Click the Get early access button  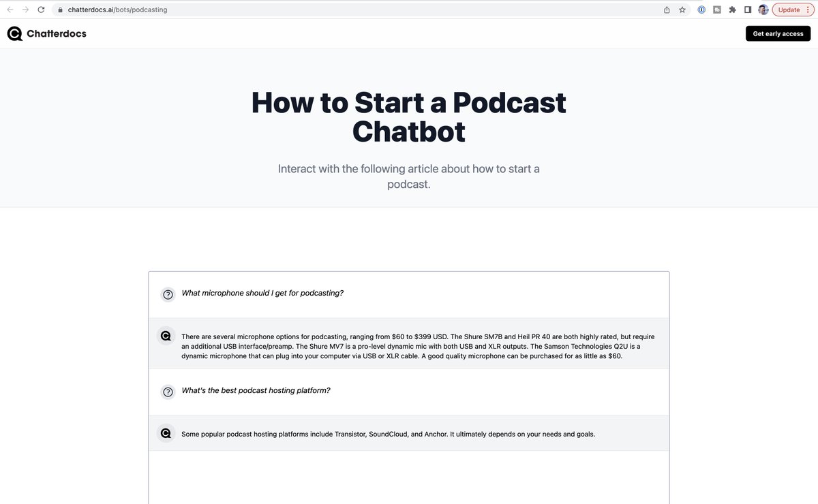(x=778, y=33)
